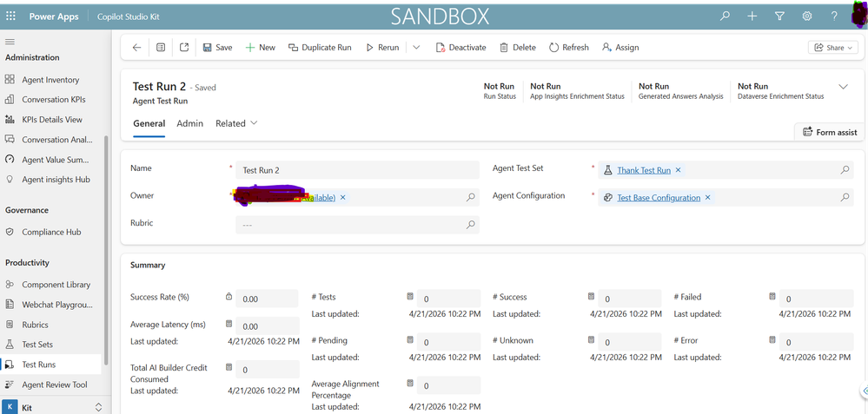This screenshot has width=868, height=414.
Task: Expand the Rerun dropdown chevron
Action: [416, 48]
